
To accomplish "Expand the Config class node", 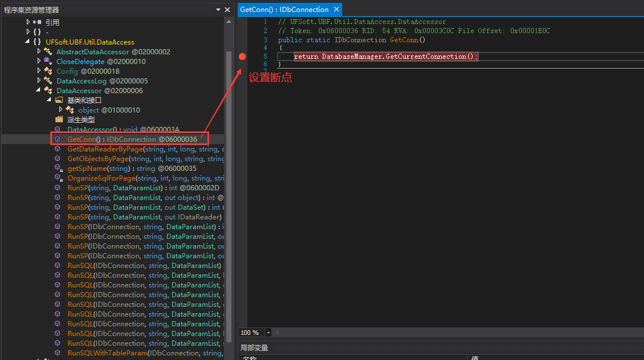I will point(39,71).
